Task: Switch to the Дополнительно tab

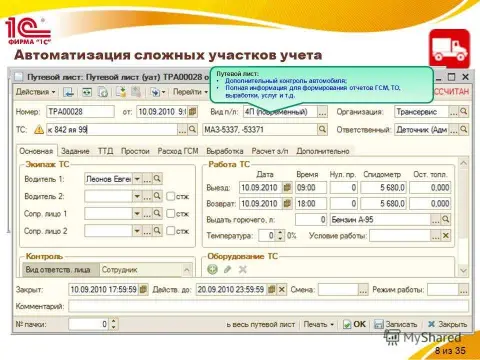Action: tap(323, 151)
